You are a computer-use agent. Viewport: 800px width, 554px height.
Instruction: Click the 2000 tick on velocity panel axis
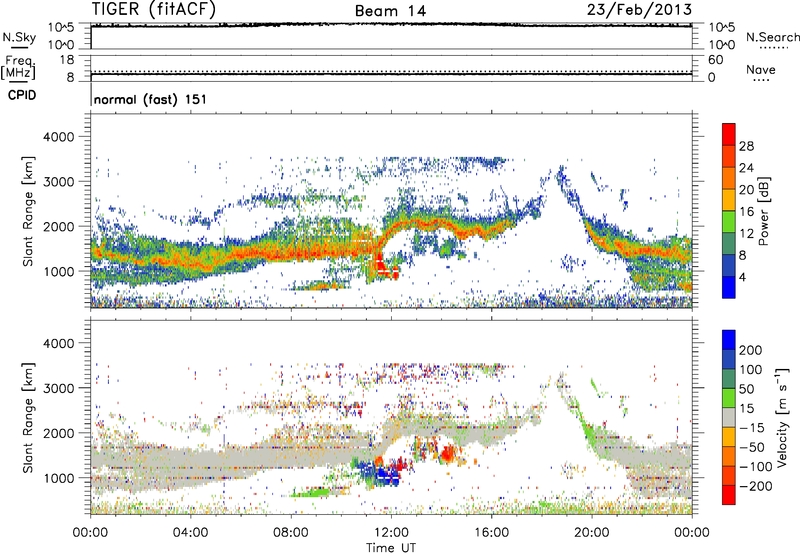click(x=59, y=433)
